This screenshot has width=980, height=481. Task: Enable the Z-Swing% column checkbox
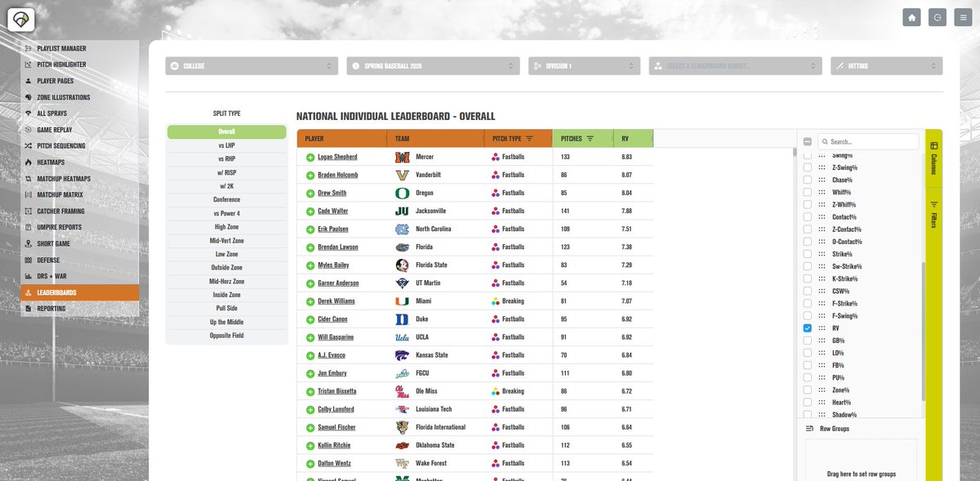(808, 167)
